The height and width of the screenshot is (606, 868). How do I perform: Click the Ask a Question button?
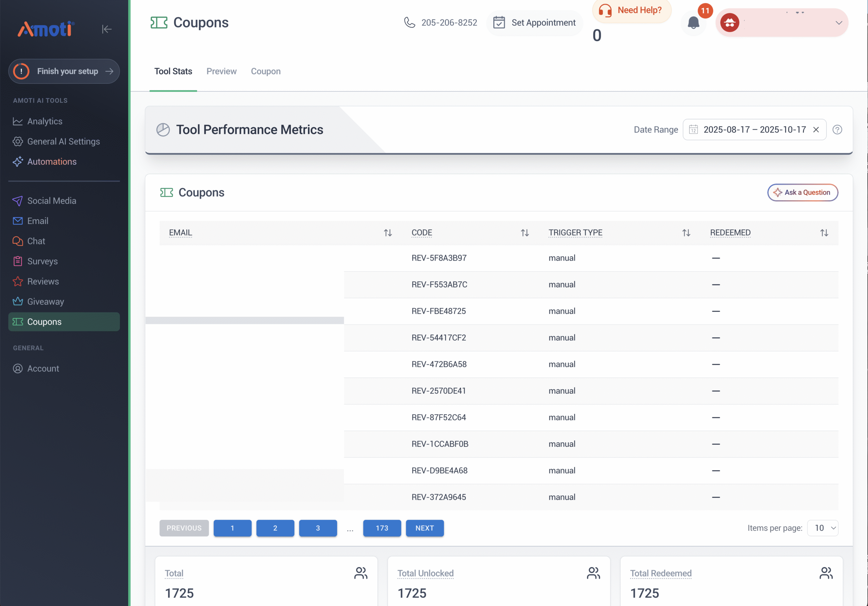(x=802, y=192)
